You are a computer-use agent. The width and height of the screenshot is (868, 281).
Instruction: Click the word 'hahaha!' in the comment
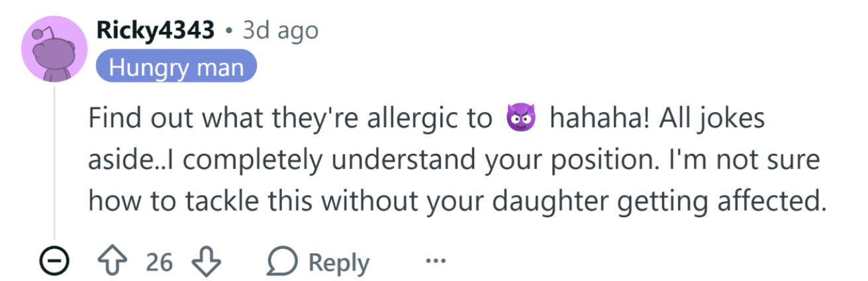tap(600, 119)
